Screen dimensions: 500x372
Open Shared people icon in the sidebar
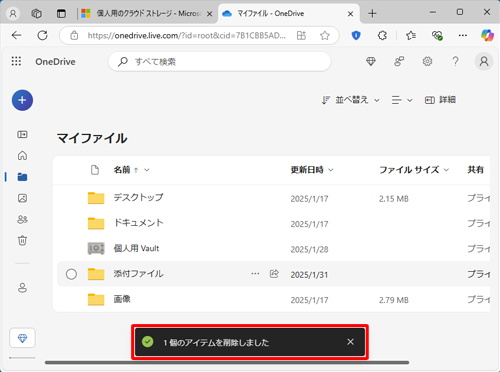22,220
